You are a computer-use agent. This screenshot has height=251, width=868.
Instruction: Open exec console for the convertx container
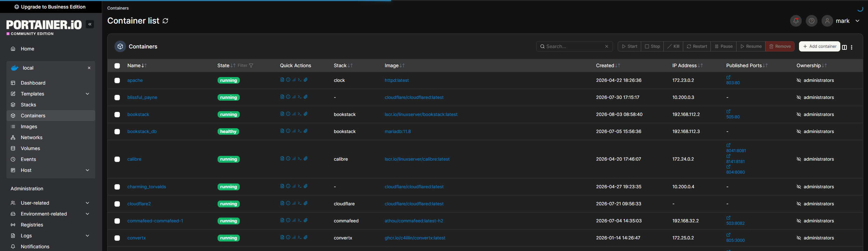pyautogui.click(x=300, y=237)
